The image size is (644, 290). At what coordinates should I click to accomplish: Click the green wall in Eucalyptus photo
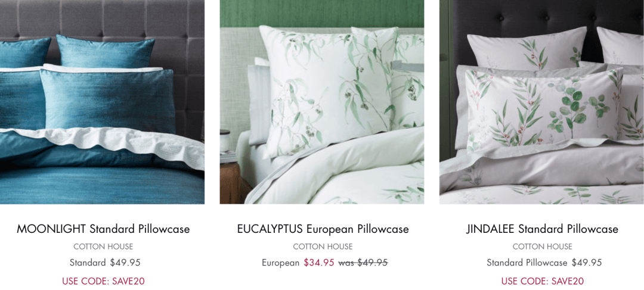pos(322,13)
